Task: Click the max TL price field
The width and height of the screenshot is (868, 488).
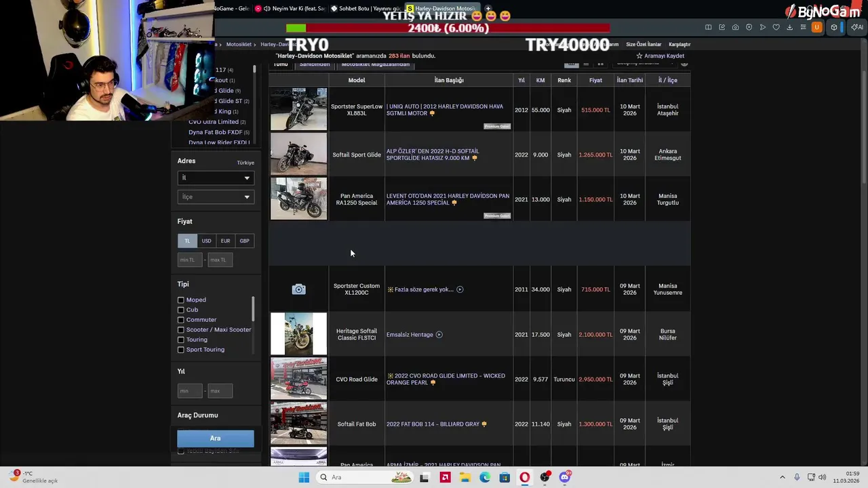Action: (x=220, y=260)
